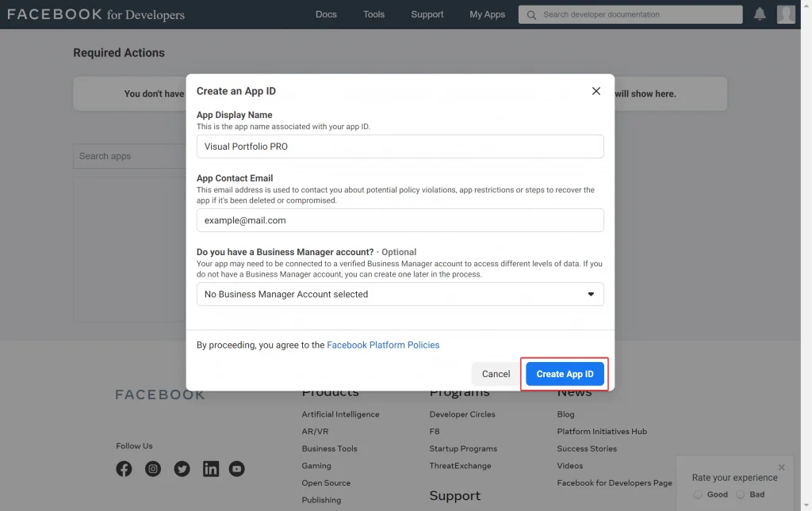
Task: Focus the App Contact Email field
Action: coord(400,220)
